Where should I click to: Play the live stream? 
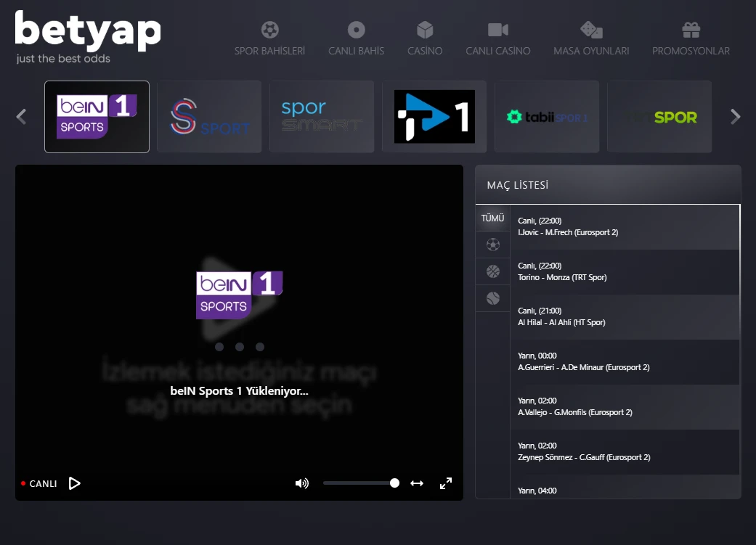[74, 483]
